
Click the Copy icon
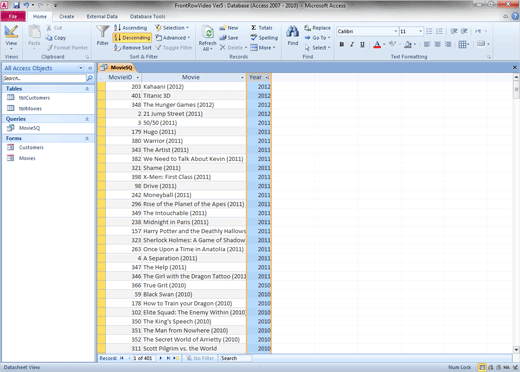pyautogui.click(x=49, y=38)
